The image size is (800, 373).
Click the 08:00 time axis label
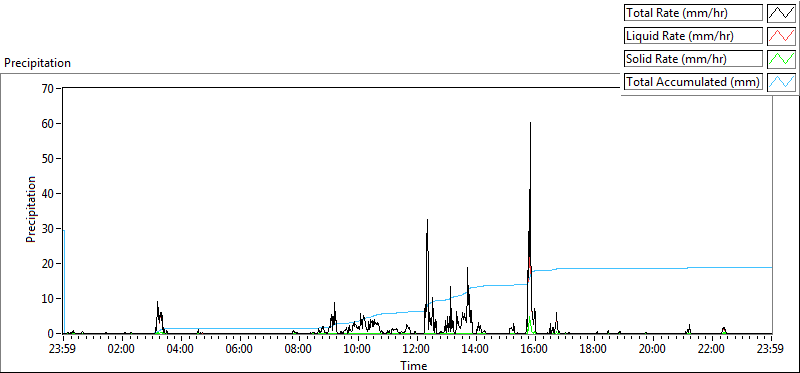(299, 350)
